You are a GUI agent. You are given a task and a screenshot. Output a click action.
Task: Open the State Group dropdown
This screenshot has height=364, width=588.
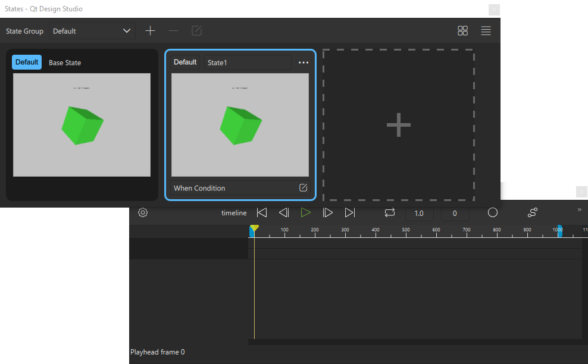point(92,31)
